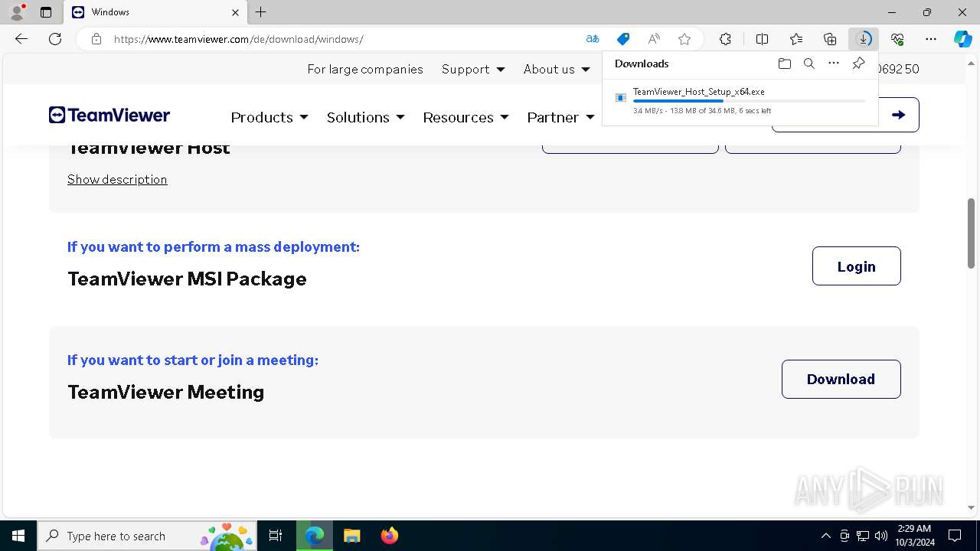Click the download progress bar
The image size is (980, 551).
tap(749, 101)
